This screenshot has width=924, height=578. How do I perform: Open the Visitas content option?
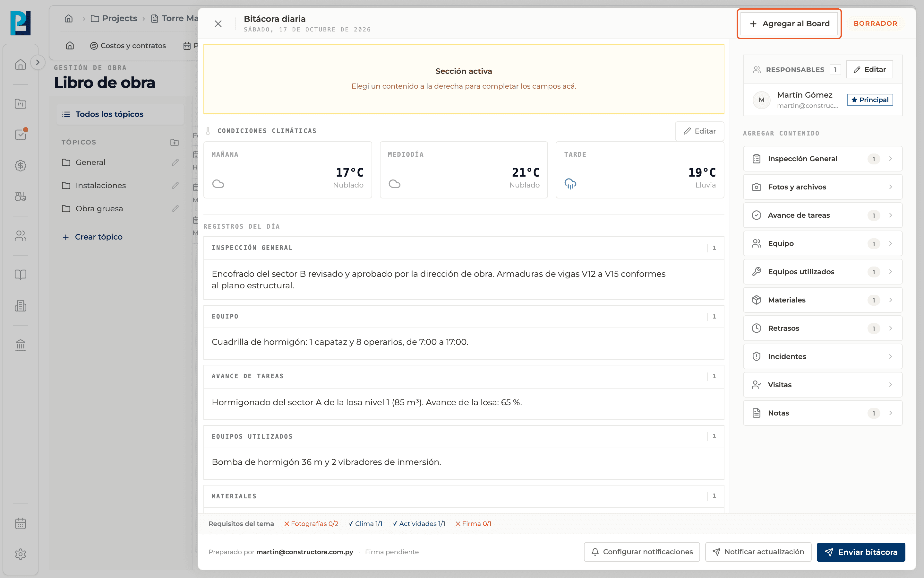click(822, 385)
